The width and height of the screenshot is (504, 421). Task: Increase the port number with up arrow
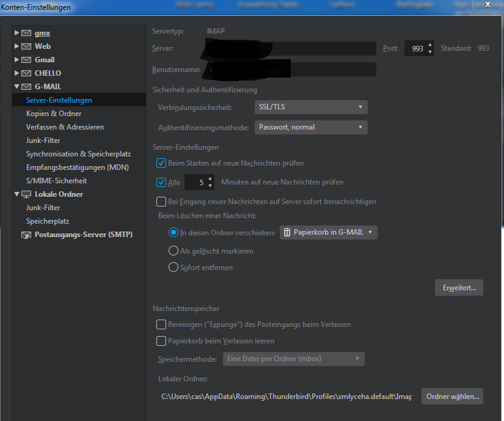(431, 45)
